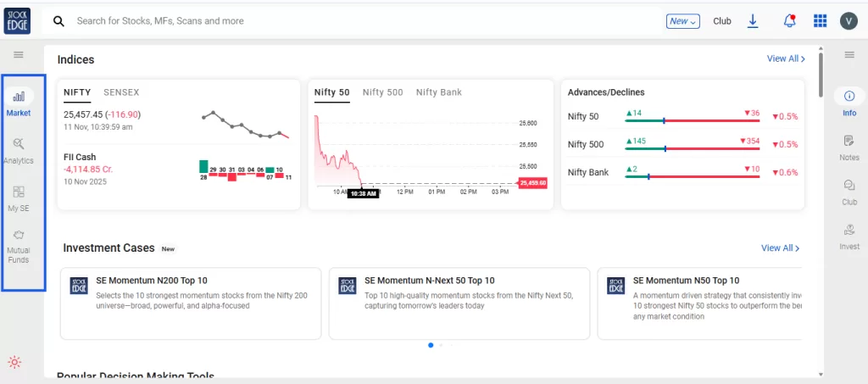Click the FII Cash bar chart
The height and width of the screenshot is (384, 868).
[246, 170]
